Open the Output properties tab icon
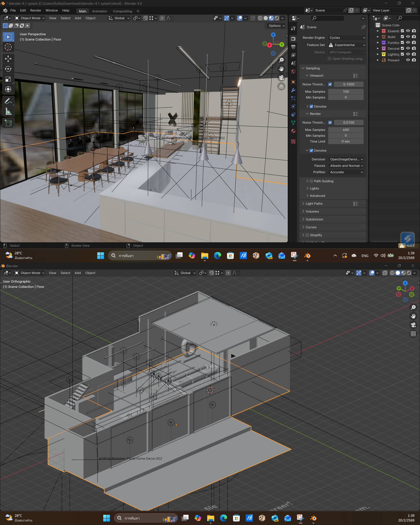This screenshot has height=525, width=420. coord(293,47)
